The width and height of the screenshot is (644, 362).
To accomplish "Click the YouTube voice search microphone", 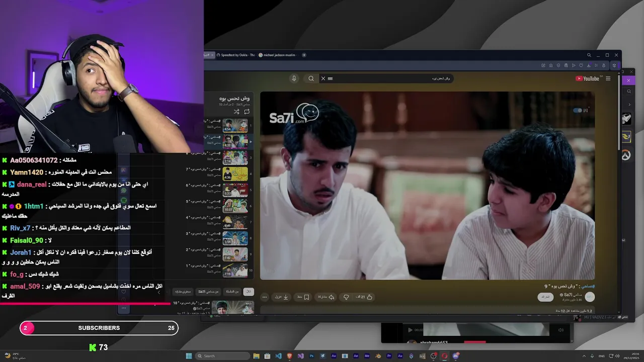I will pyautogui.click(x=294, y=78).
